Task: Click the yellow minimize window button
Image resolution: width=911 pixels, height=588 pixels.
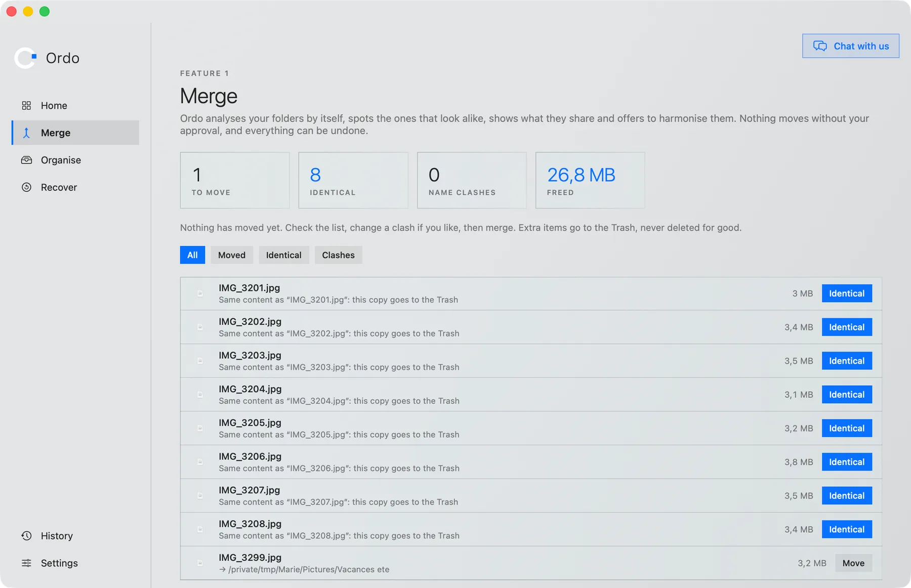Action: pyautogui.click(x=28, y=11)
